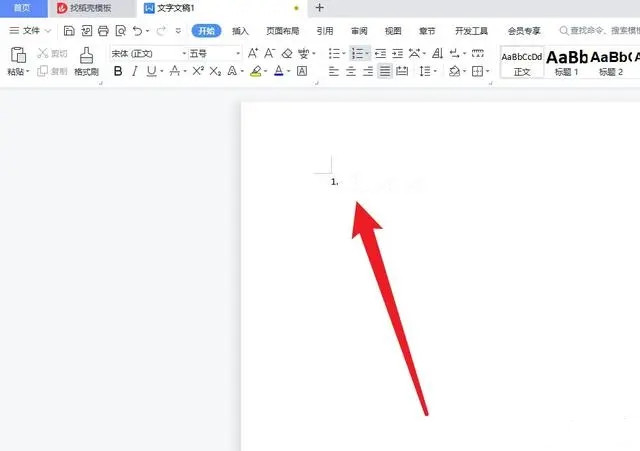The height and width of the screenshot is (451, 640).
Task: Click the Cut (剪切) button
Action: tap(53, 53)
